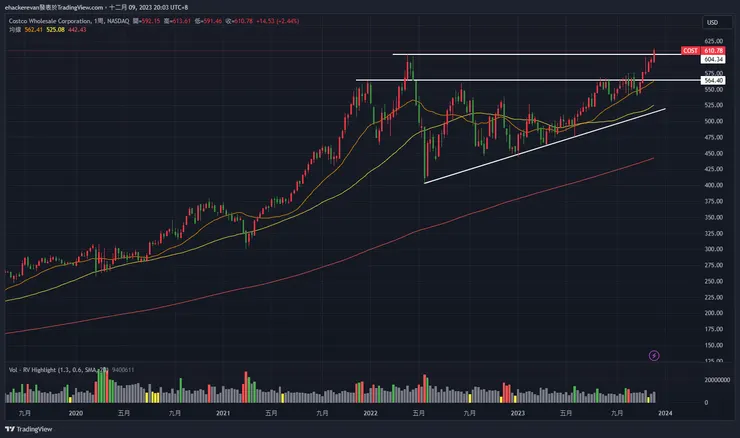The image size is (740, 438).
Task: Click the orange 562.41 moving average value
Action: coord(34,29)
